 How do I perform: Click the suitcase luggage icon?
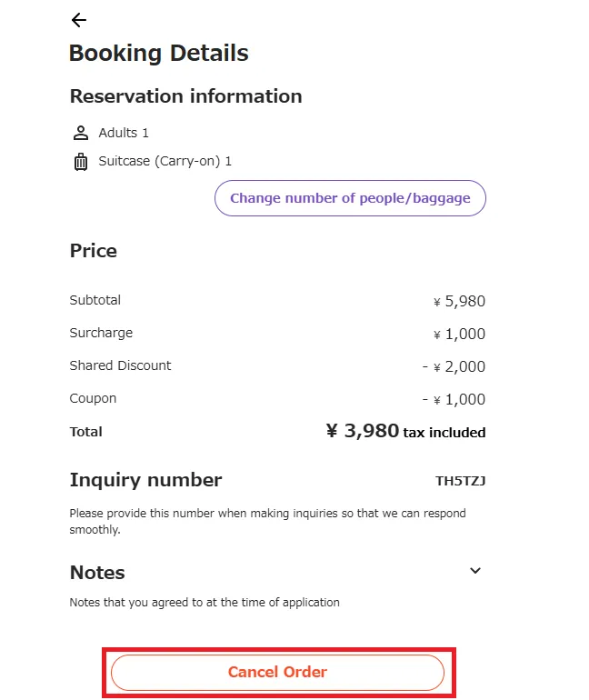(80, 162)
